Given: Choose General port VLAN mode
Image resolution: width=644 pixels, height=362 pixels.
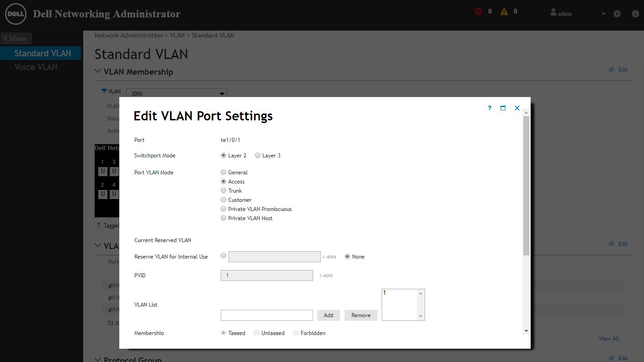Looking at the screenshot, I should [x=224, y=172].
